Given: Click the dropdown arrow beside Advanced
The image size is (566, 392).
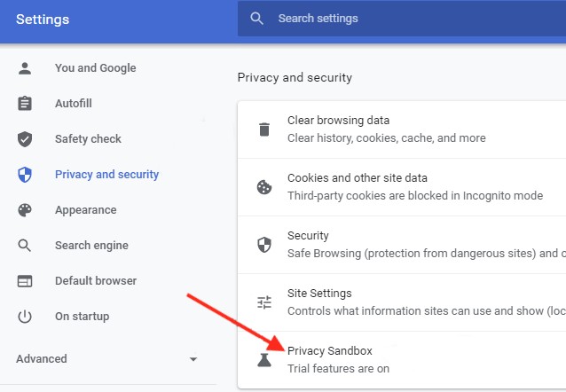Looking at the screenshot, I should pyautogui.click(x=193, y=359).
